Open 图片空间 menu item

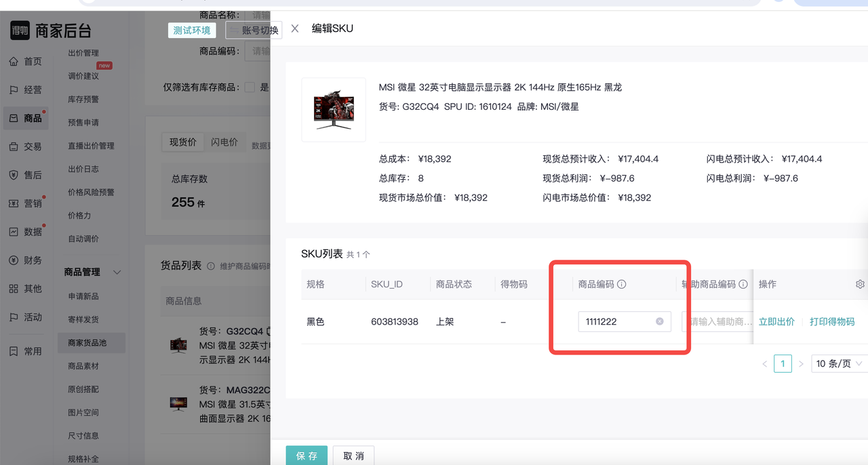click(83, 413)
